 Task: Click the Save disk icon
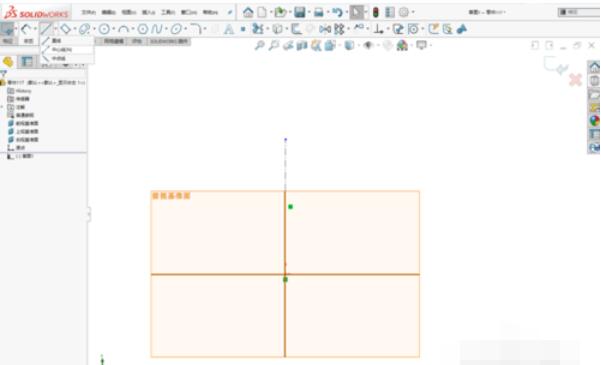300,12
